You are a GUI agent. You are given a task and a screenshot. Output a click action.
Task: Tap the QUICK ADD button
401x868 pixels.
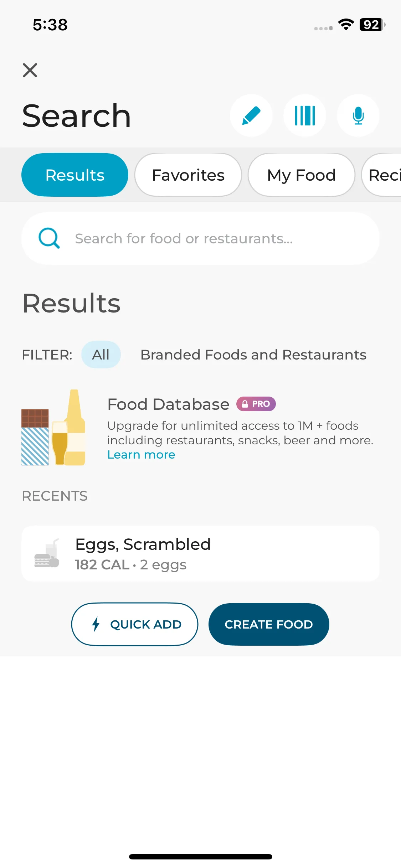[x=135, y=624]
